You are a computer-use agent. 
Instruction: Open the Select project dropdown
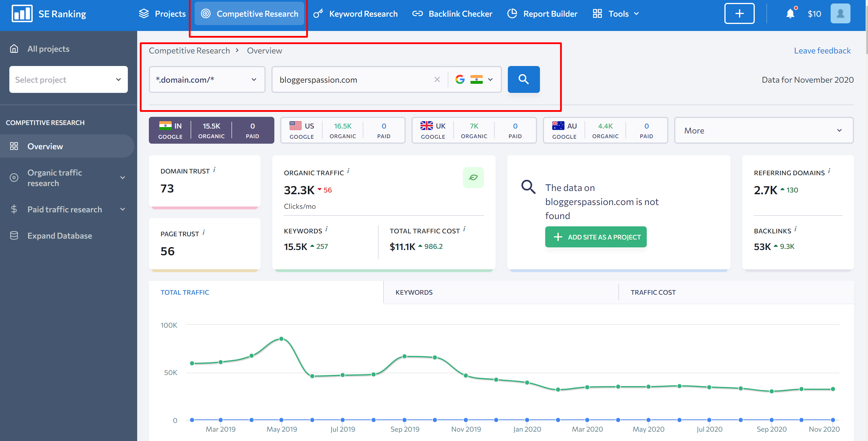point(68,79)
